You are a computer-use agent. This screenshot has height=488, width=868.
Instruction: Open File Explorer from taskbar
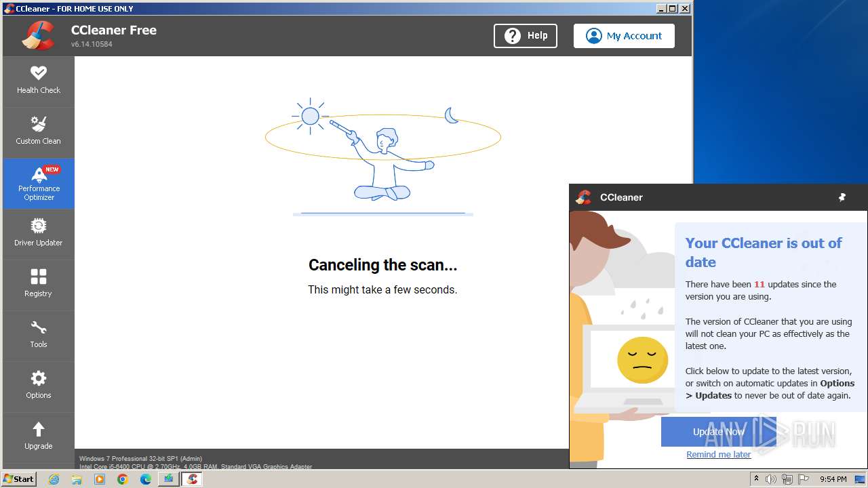point(77,479)
